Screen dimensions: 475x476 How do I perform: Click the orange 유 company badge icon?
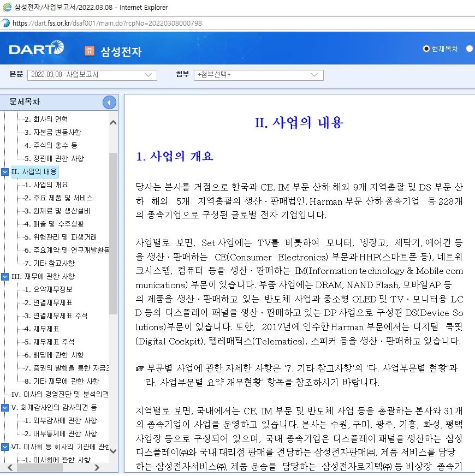click(90, 50)
